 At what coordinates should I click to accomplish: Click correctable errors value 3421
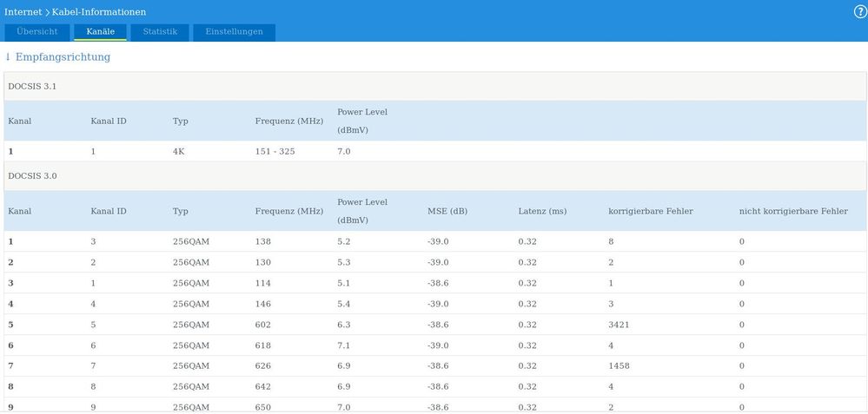click(x=619, y=325)
